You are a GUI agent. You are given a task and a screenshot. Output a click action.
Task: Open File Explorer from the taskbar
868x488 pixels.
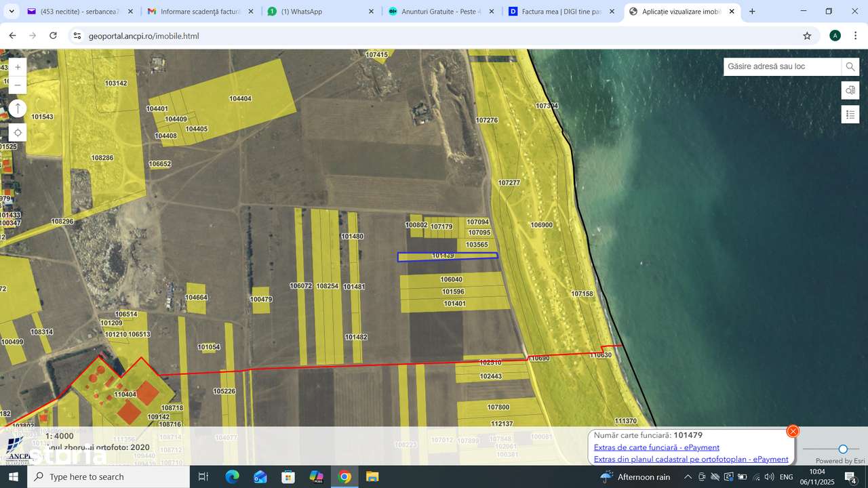click(x=372, y=477)
